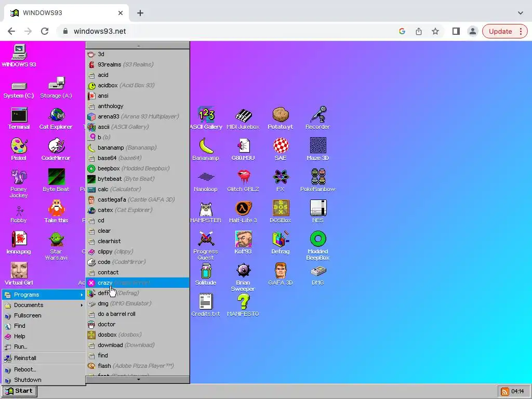
Task: Open the DMG desktop icon
Action: (317, 274)
